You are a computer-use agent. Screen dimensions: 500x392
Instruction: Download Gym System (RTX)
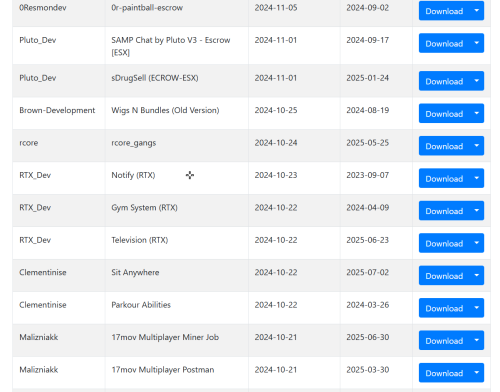pos(444,211)
